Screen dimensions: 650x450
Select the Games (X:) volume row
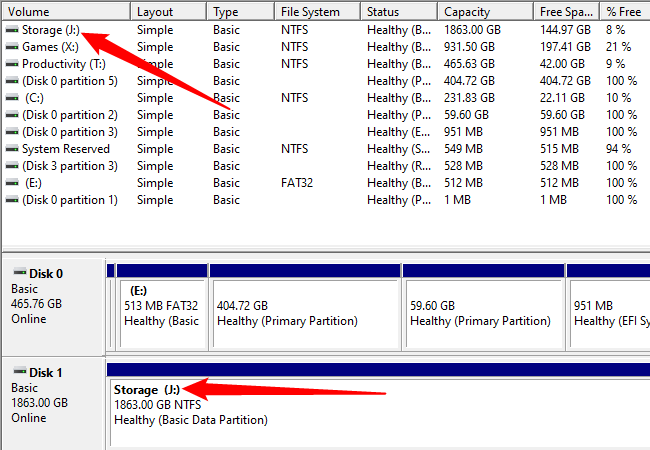pos(326,47)
